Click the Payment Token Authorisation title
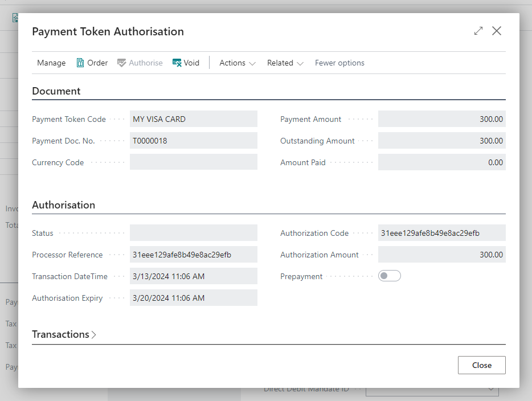Screen dimensions: 532x401 coord(108,31)
